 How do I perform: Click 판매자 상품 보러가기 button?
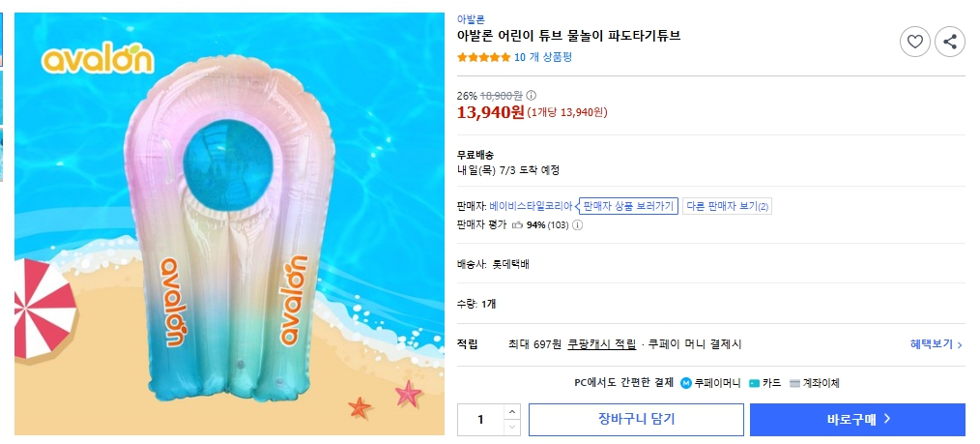627,206
